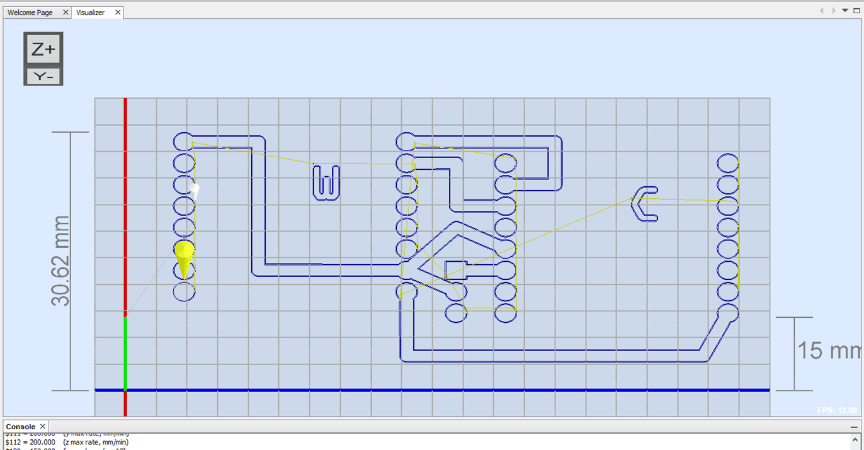Close the Visualizer tab

click(x=117, y=12)
